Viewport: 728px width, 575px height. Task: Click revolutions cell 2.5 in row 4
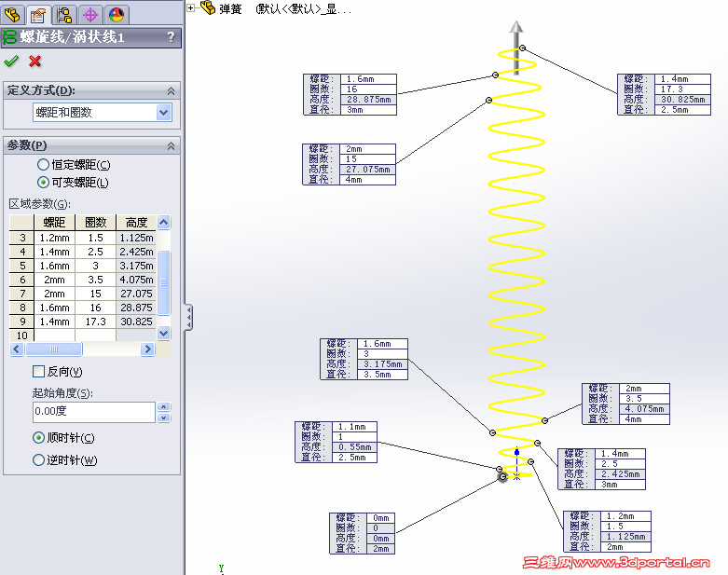tap(96, 252)
